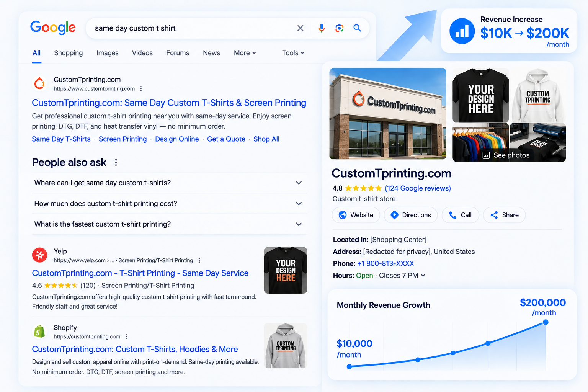Viewport: 588px width, 392px height.
Task: Open the Screen Printing sitelink
Action: click(122, 139)
